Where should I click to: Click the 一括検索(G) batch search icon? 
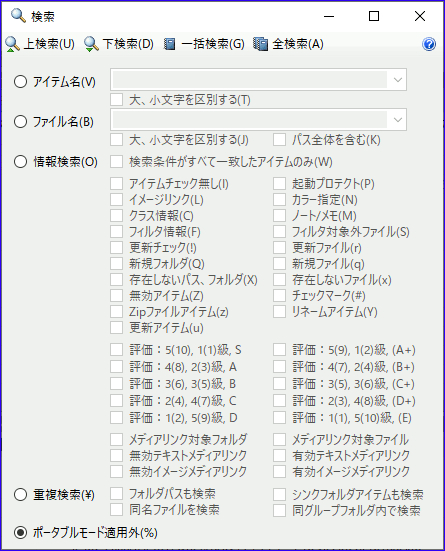point(170,44)
